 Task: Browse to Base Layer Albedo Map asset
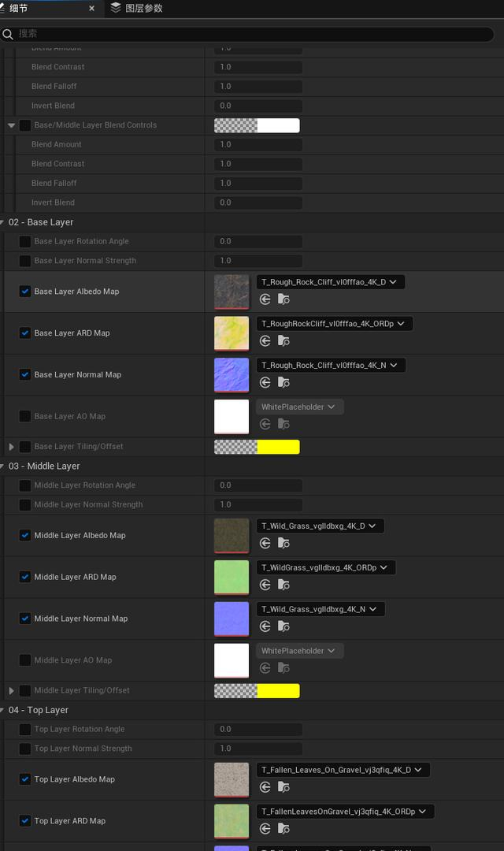tap(283, 299)
